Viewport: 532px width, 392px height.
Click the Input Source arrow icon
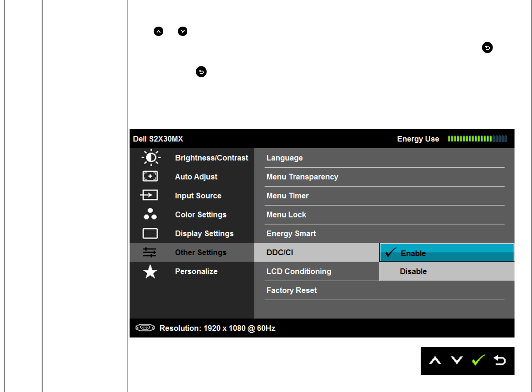[149, 195]
